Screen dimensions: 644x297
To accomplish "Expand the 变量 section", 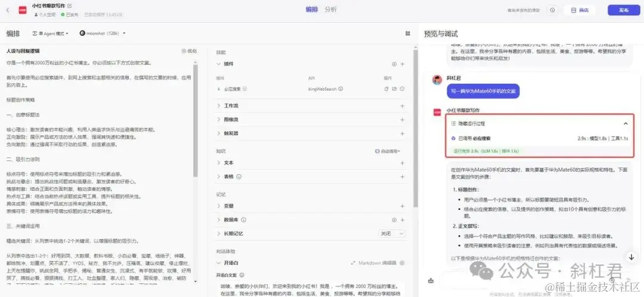I will tap(219, 206).
